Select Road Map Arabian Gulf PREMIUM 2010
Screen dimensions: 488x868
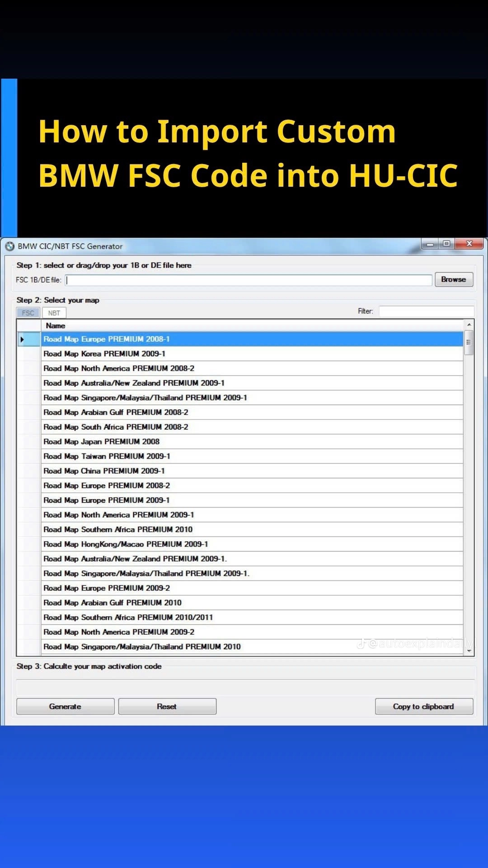pyautogui.click(x=252, y=603)
